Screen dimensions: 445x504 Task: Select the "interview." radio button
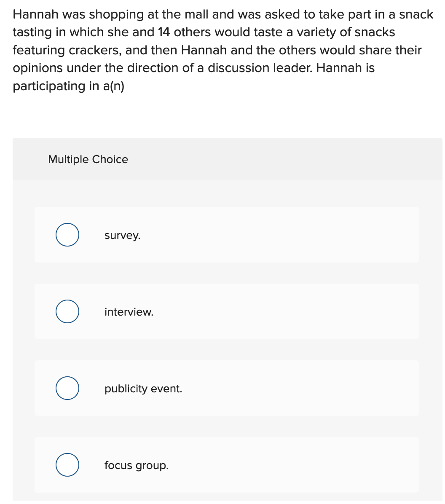coord(67,311)
